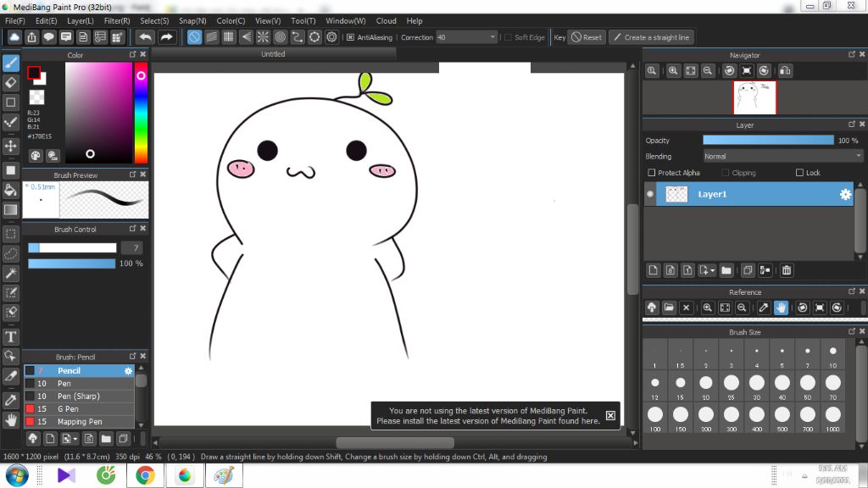Enable Protect Alpha checkbox
Image resolution: width=868 pixels, height=488 pixels.
click(x=652, y=173)
